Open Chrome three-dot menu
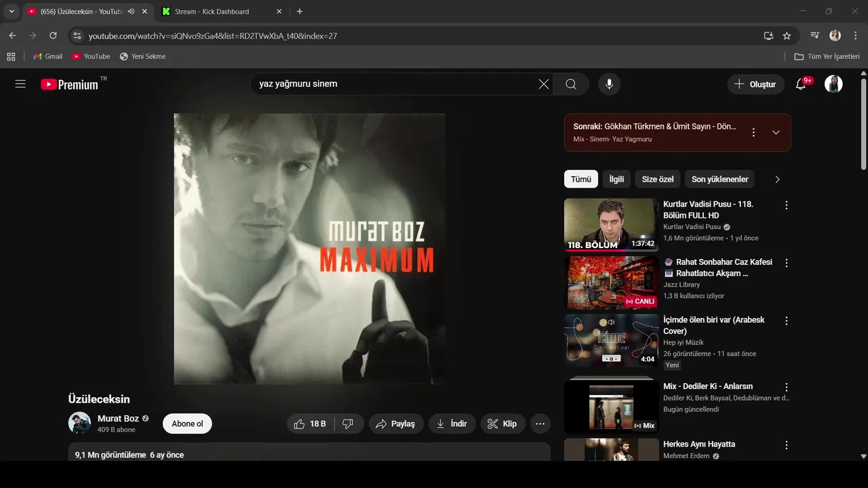 (854, 35)
